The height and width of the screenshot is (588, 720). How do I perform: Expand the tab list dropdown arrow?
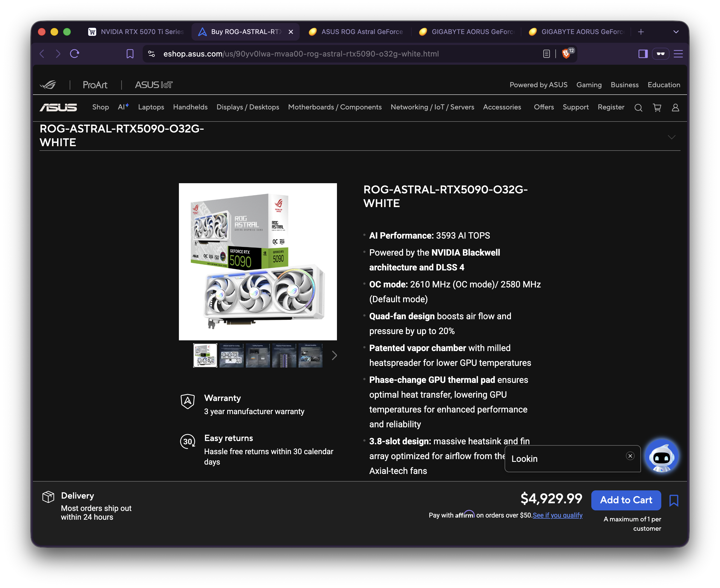[x=676, y=32]
